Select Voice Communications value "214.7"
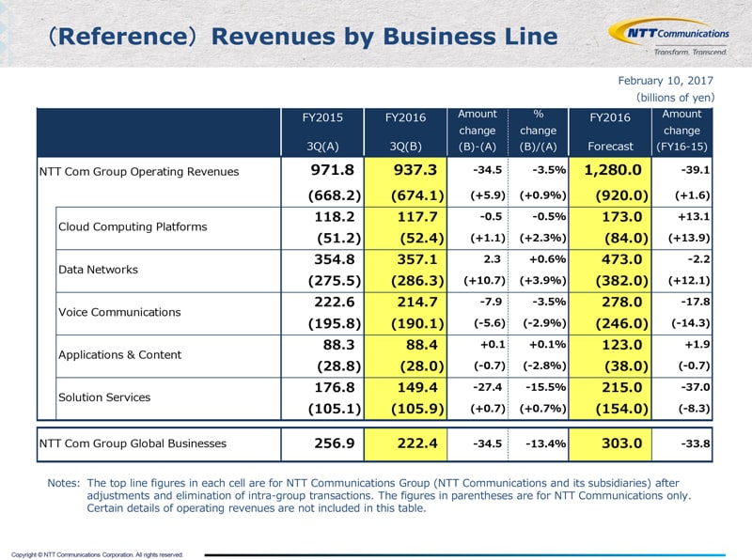 417,302
